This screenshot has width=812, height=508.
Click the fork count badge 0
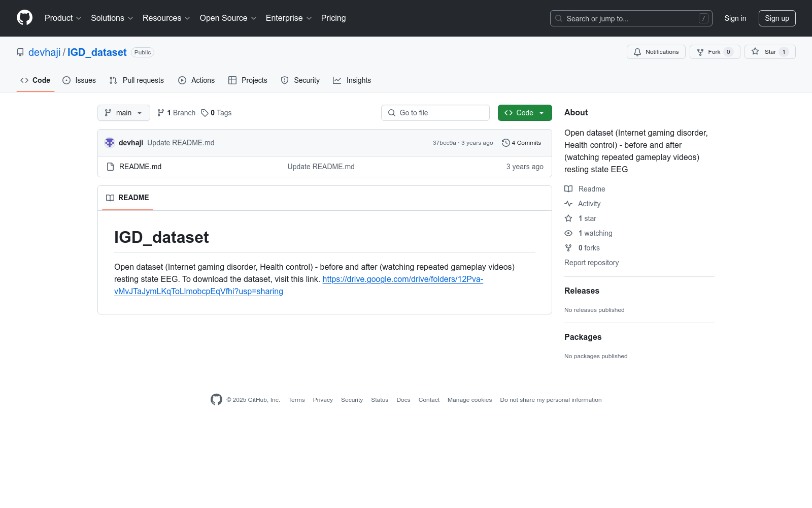point(728,52)
